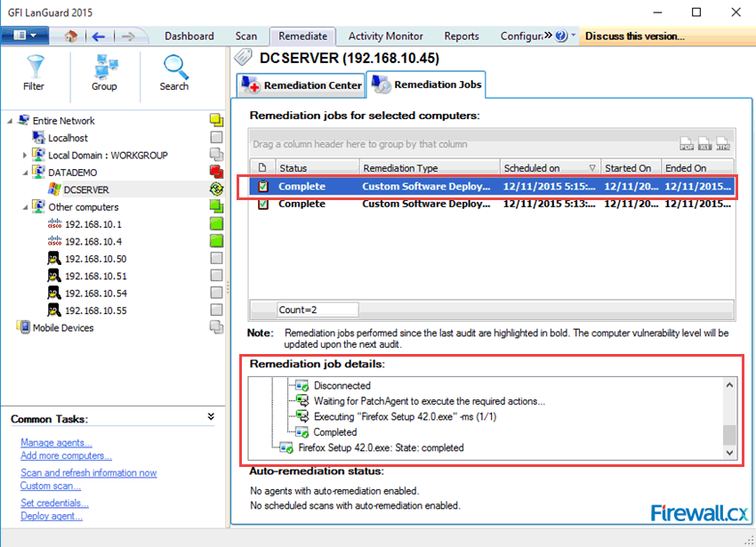Export jobs list to XLS
This screenshot has height=547, width=756.
click(704, 143)
